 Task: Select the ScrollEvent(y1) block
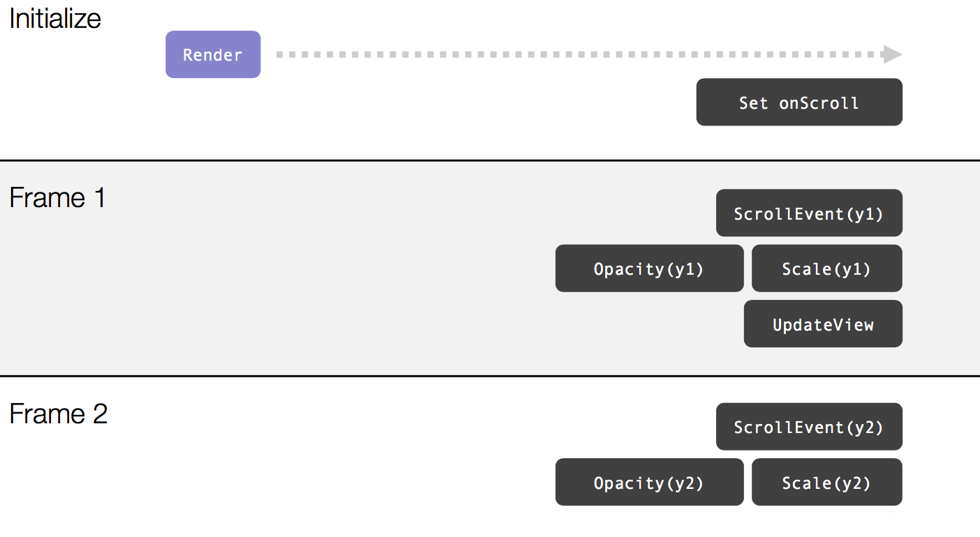tap(809, 213)
